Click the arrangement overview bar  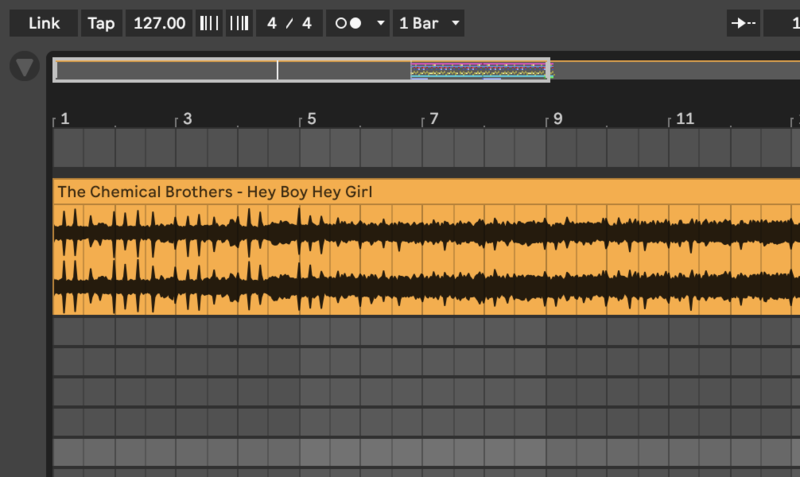pyautogui.click(x=426, y=70)
